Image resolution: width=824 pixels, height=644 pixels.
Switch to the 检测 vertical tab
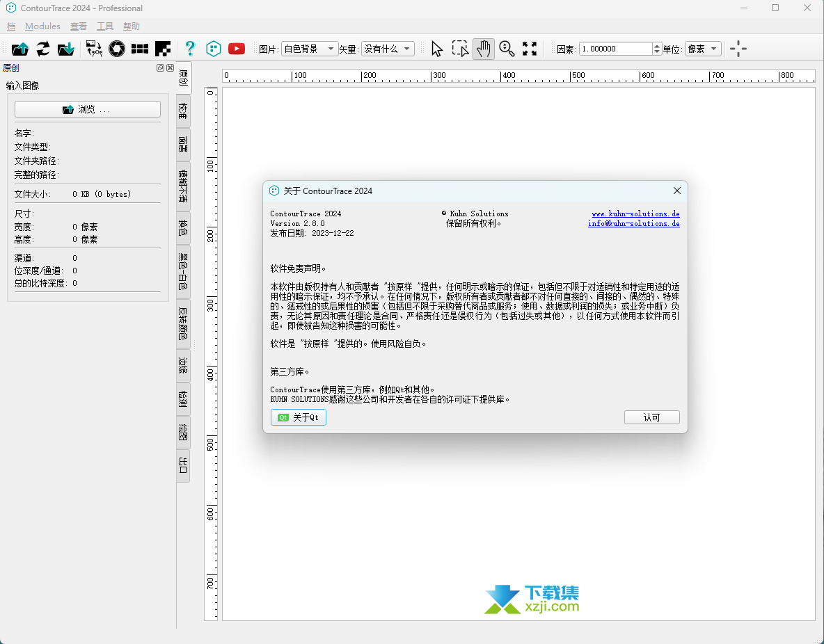(184, 399)
